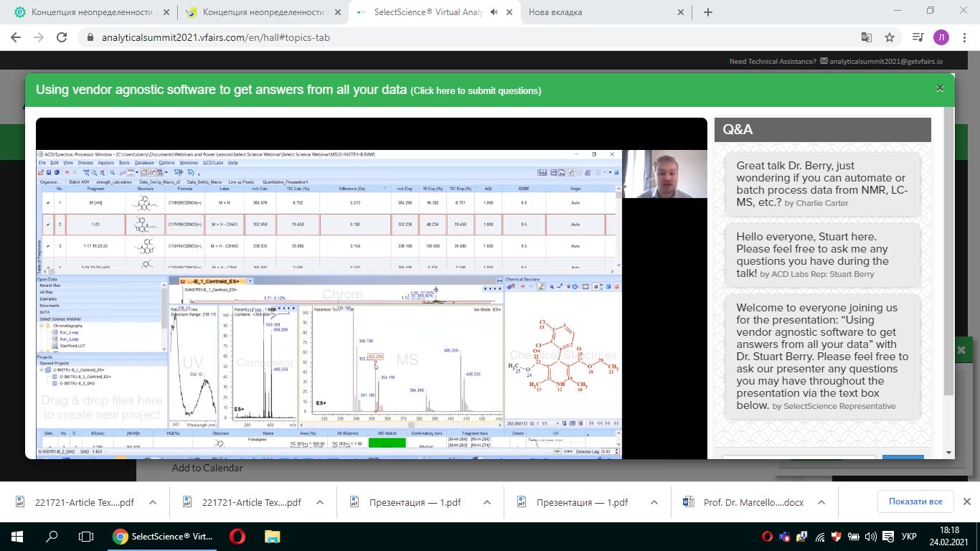The image size is (980, 551).
Task: Launch Opera from the taskbar
Action: tap(237, 536)
